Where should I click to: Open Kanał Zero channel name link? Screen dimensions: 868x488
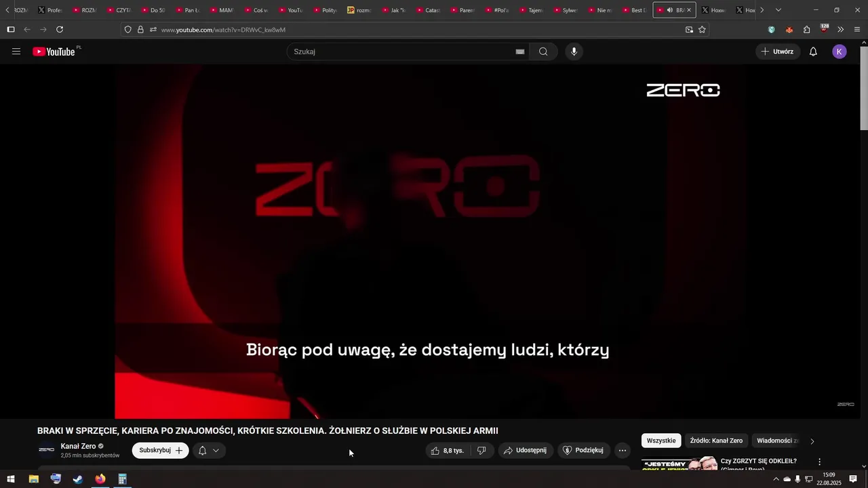point(78,446)
